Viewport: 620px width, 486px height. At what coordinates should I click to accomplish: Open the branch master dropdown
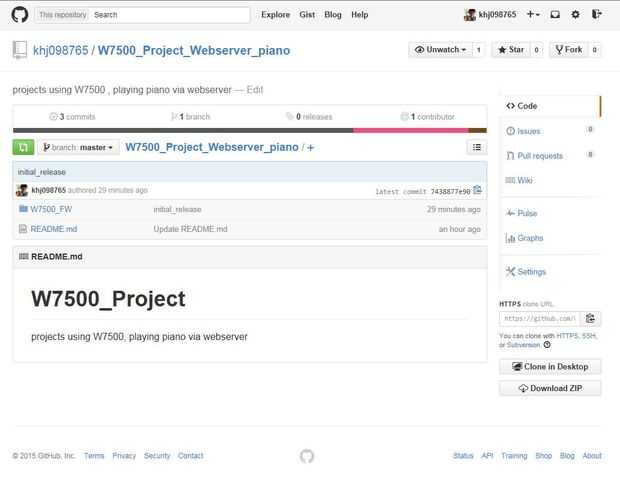78,148
